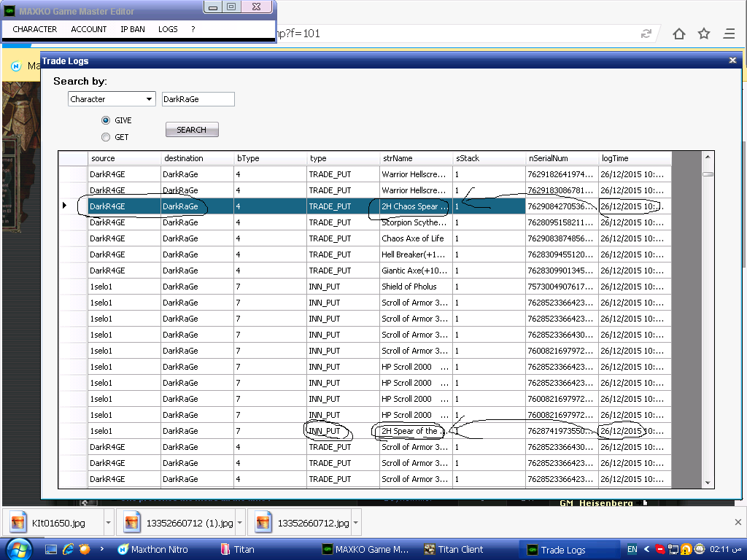Switch to MAXKO Game Master taskbar button
Viewport: 747px width, 560px height.
(366, 550)
